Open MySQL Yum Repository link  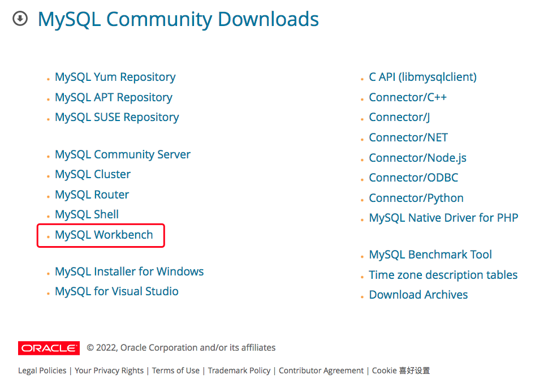(115, 77)
